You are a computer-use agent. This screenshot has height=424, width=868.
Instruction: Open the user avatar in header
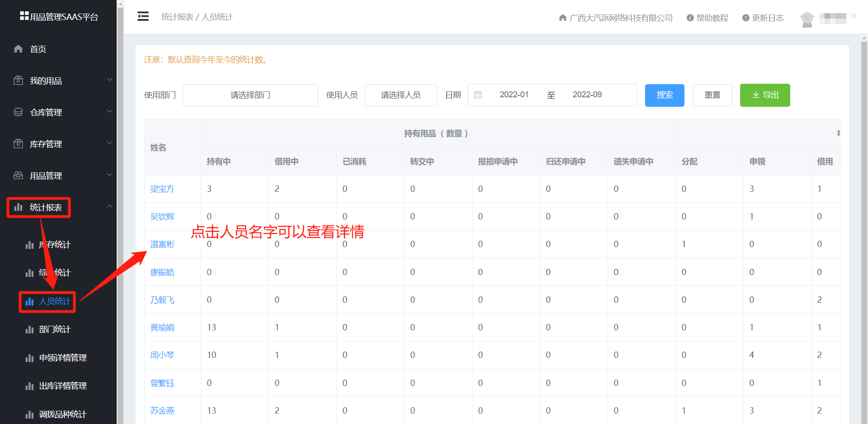807,19
